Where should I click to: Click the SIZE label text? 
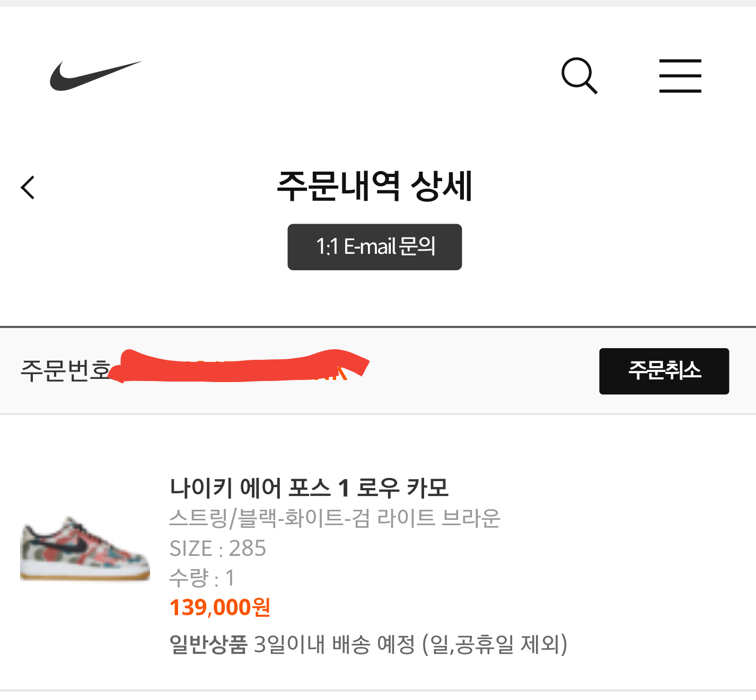click(x=191, y=548)
